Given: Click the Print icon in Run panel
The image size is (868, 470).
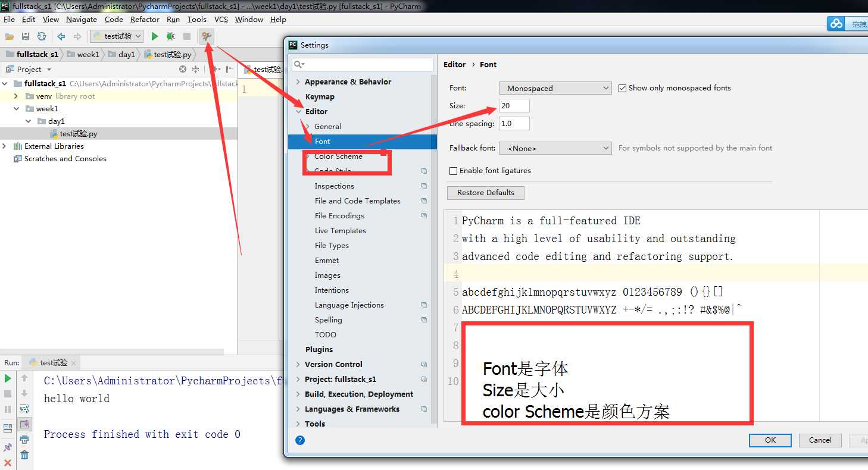Looking at the screenshot, I should pyautogui.click(x=24, y=440).
